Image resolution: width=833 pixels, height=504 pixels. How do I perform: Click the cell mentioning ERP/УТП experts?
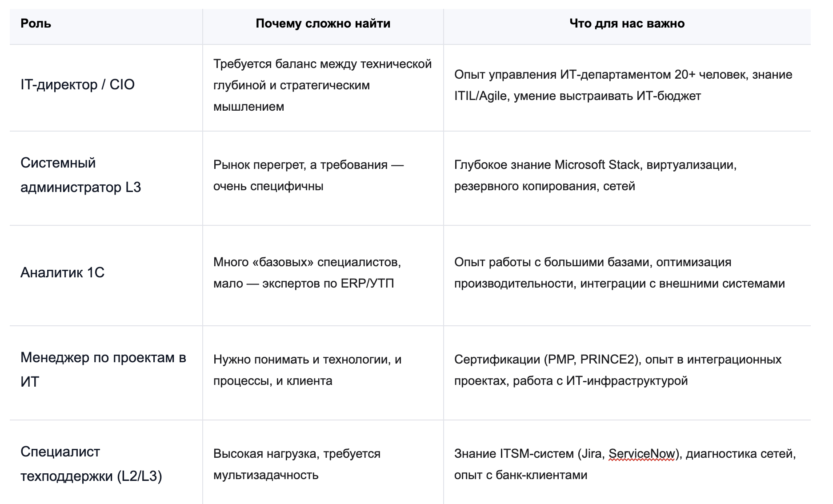tap(307, 273)
